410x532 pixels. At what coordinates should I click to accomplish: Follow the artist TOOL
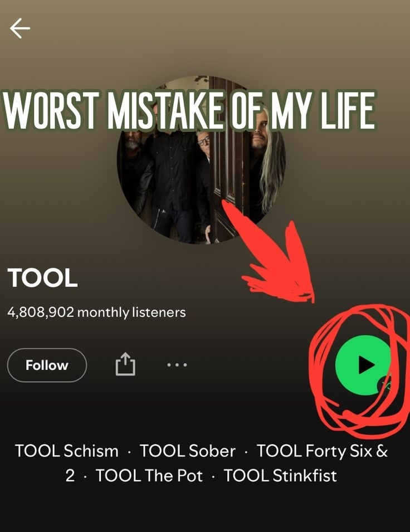(x=47, y=365)
